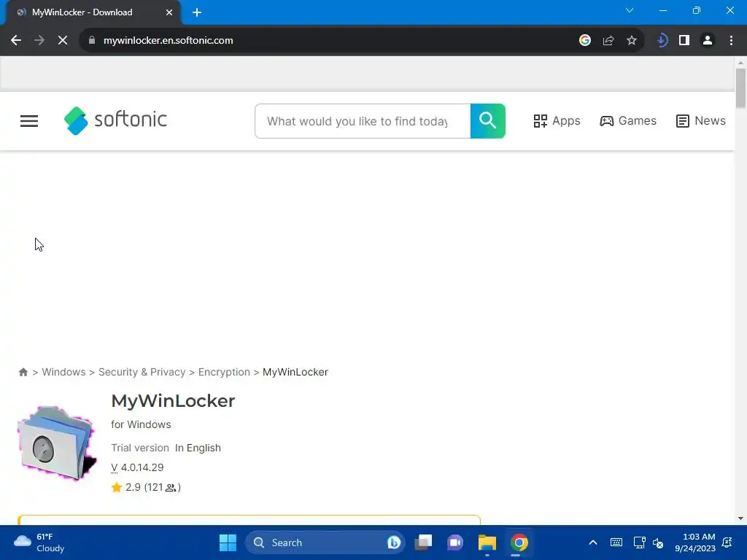
Task: Open the clock showing 1:03 AM
Action: (x=695, y=542)
